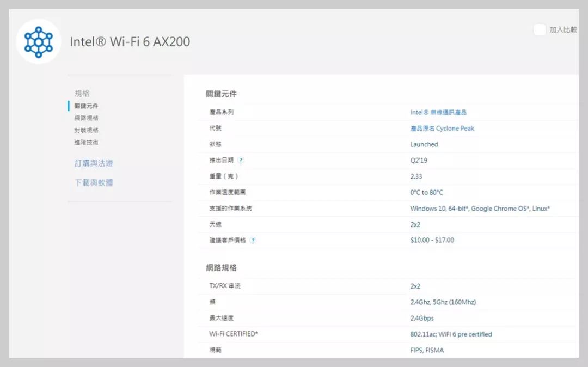The image size is (588, 367).
Task: Select 關鍵元件 in the sidebar
Action: (86, 106)
